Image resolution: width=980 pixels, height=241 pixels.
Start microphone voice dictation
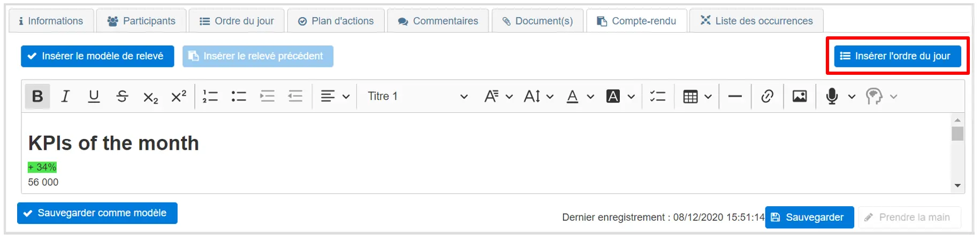(x=832, y=96)
